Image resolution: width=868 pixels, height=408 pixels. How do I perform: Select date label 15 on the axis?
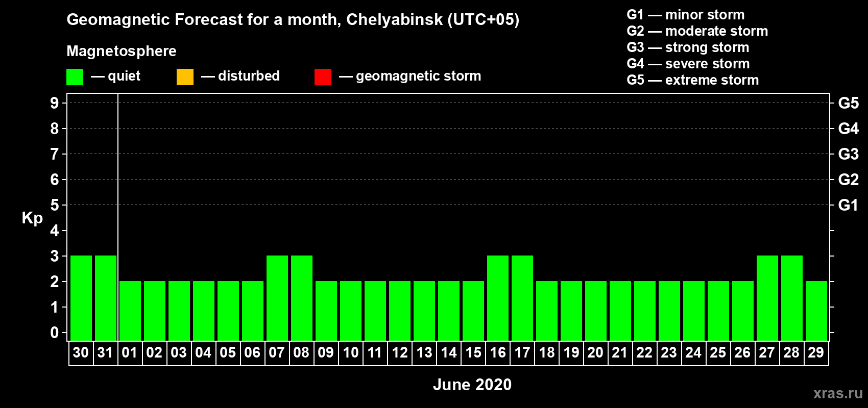point(473,352)
